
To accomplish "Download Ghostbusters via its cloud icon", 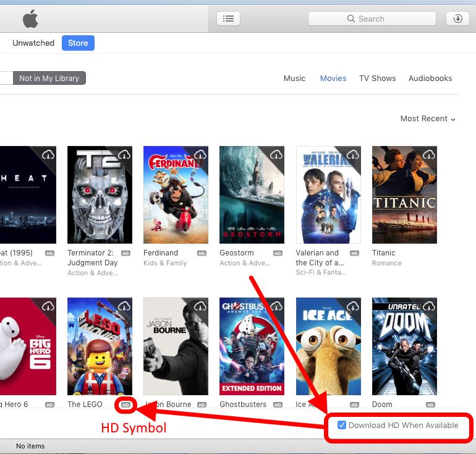I will coord(276,307).
